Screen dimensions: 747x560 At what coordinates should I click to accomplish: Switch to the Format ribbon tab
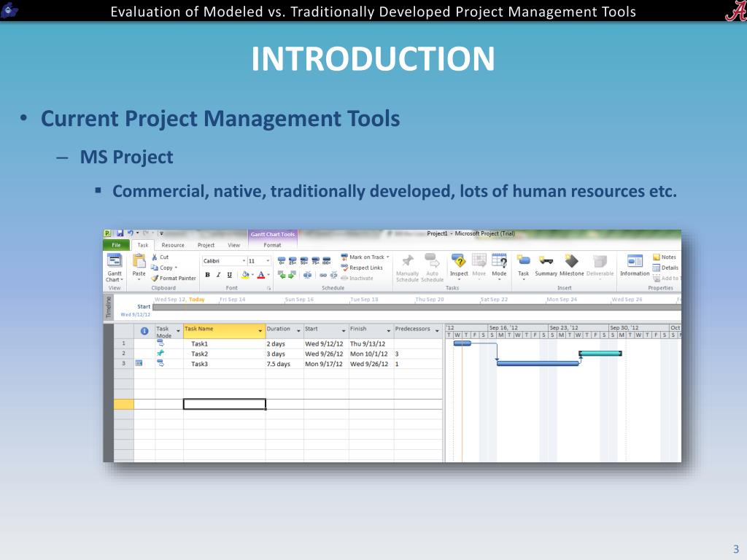pyautogui.click(x=273, y=245)
